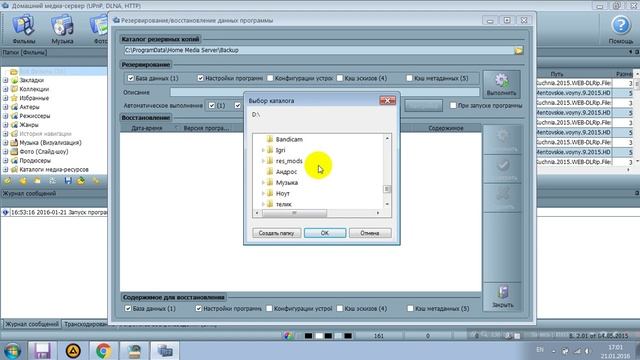
Task: Click Закрыть icon in the backup window
Action: tap(502, 297)
